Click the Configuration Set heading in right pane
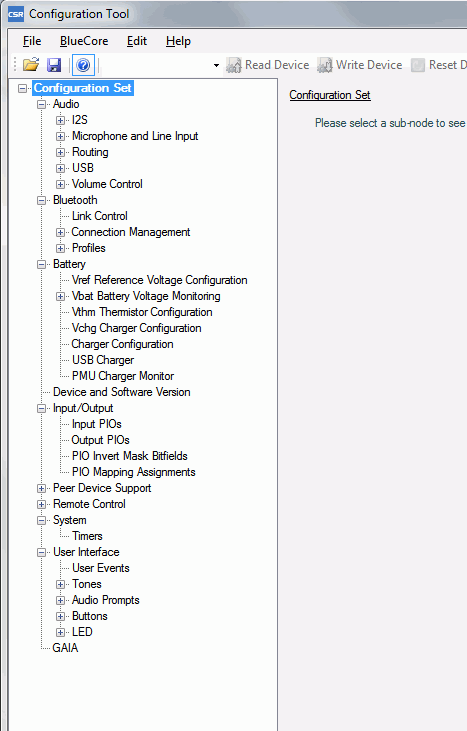The image size is (467, 731). coord(330,95)
